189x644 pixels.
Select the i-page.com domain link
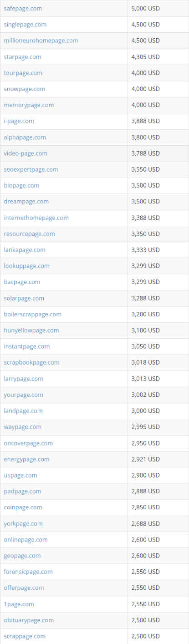[x=19, y=121]
